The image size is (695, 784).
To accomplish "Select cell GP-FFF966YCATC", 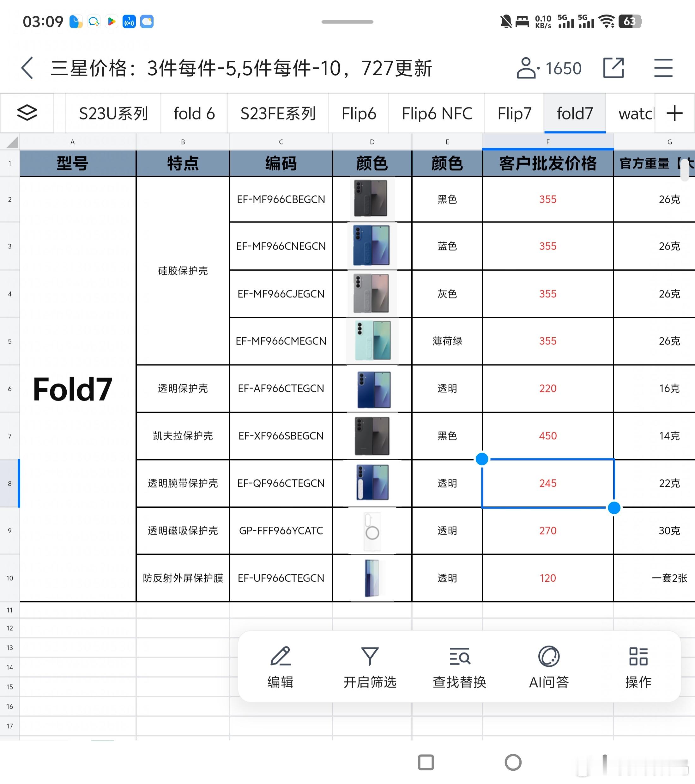I will [x=281, y=531].
